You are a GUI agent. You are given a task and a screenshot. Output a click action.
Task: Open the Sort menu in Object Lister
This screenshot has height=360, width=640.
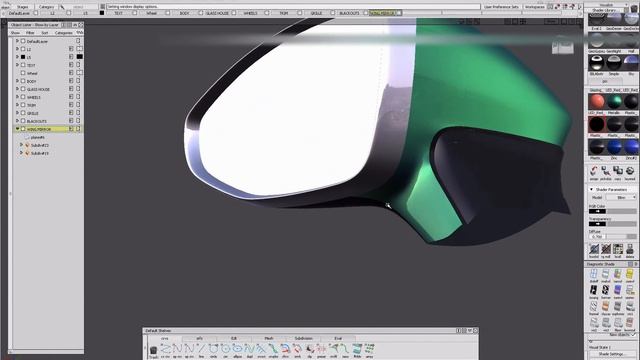44,33
